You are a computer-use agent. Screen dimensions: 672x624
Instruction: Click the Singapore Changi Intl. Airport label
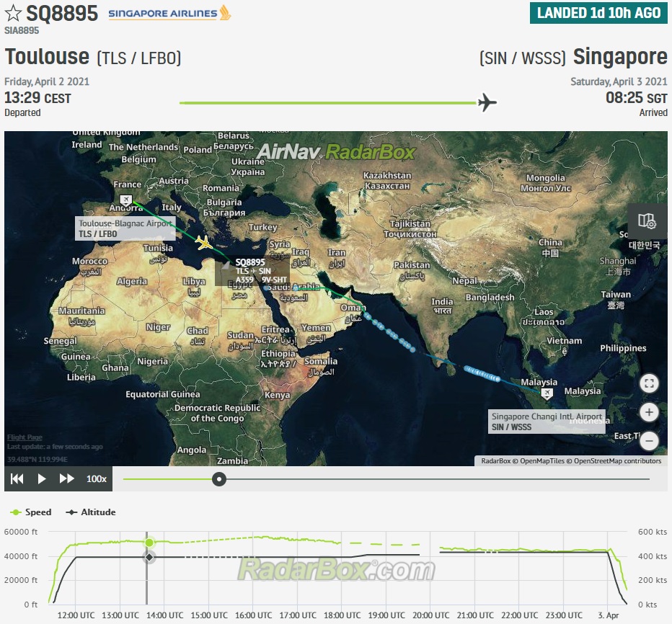(x=547, y=422)
